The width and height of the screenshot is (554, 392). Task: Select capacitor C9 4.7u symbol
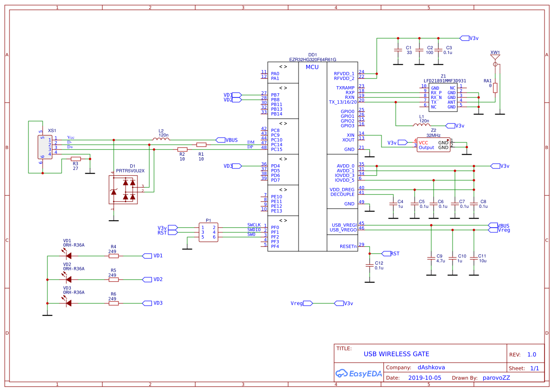(431, 258)
